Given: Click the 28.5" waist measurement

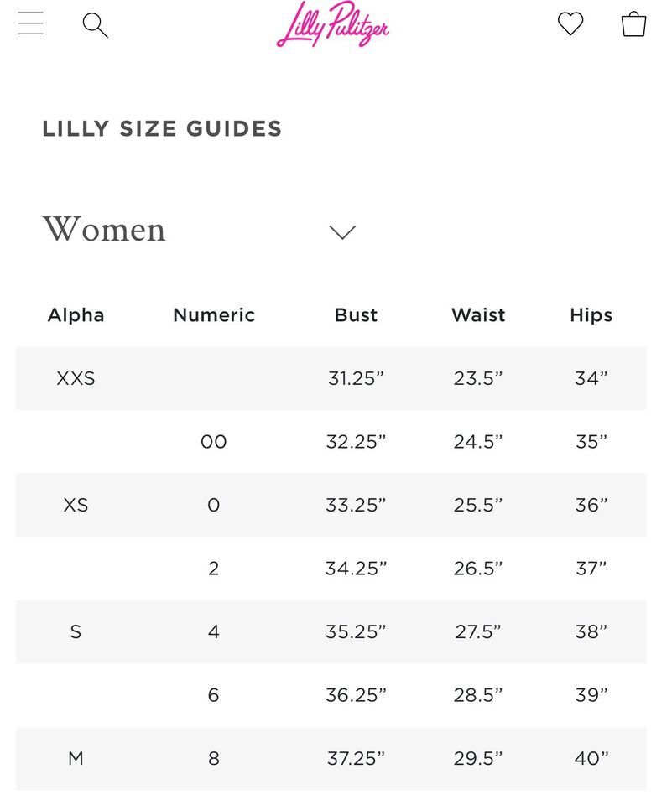Looking at the screenshot, I should pyautogui.click(x=478, y=695).
